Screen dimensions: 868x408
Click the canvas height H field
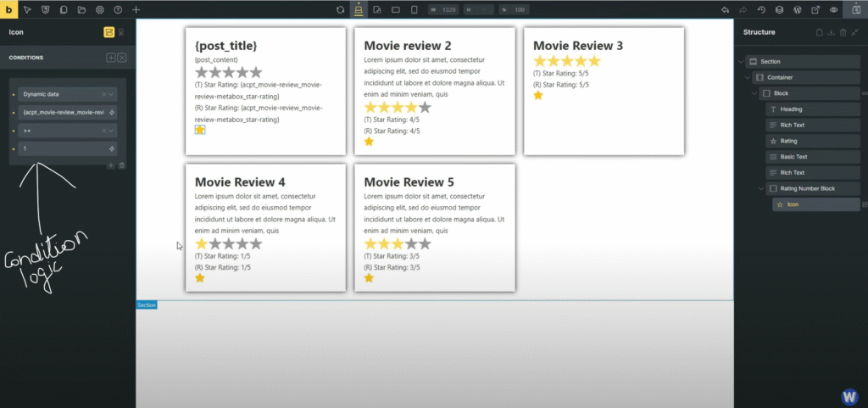[x=478, y=9]
